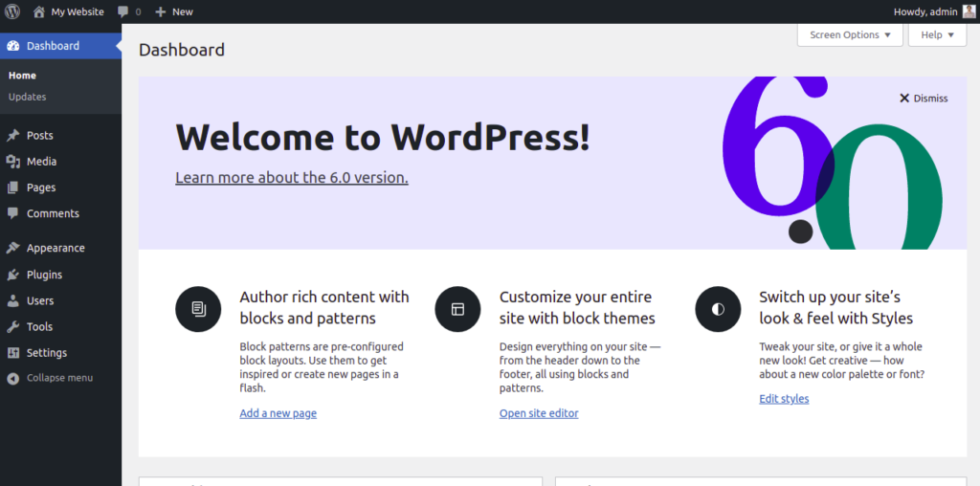Click the Dashboard page title
Screen dimensions: 980x486
(182, 50)
